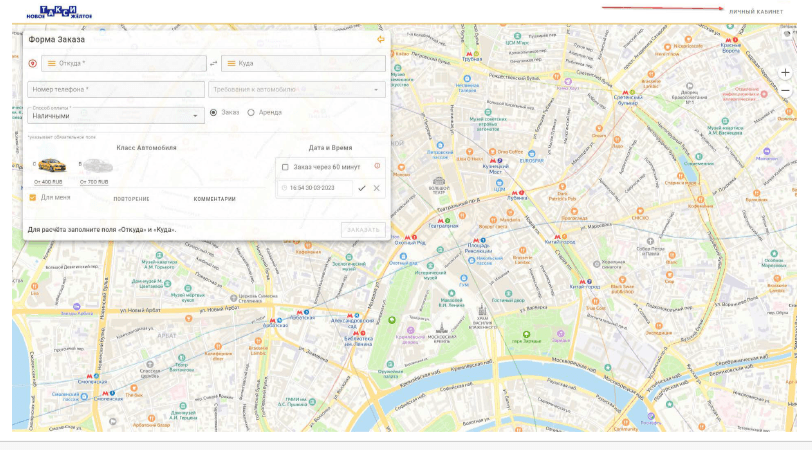
Task: Open the Комментарии tab
Action: 214,199
